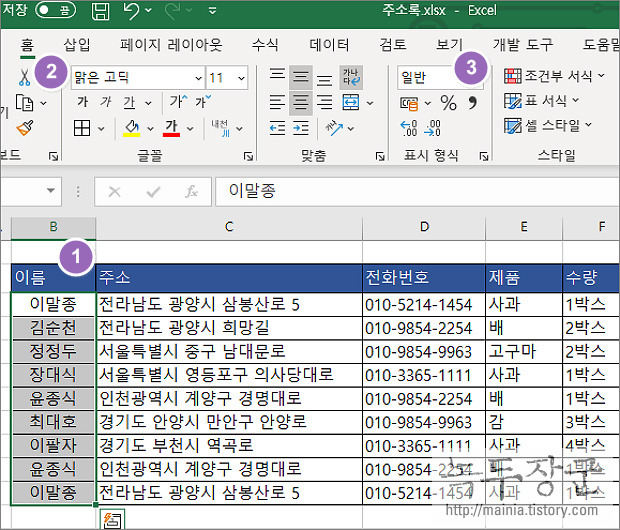The height and width of the screenshot is (530, 620).
Task: Expand the Copy options arrow
Action: 43,103
